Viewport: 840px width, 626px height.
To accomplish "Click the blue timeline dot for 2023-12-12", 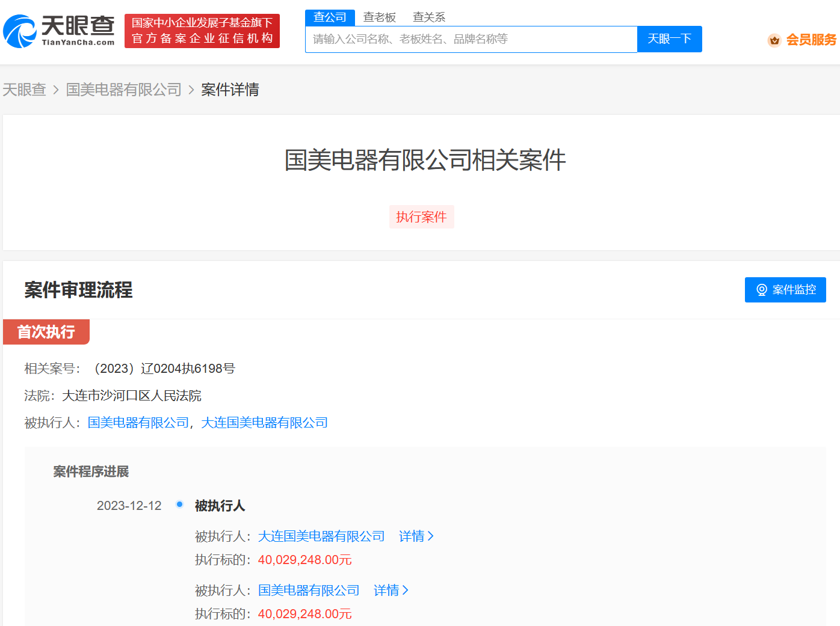I will coord(179,505).
